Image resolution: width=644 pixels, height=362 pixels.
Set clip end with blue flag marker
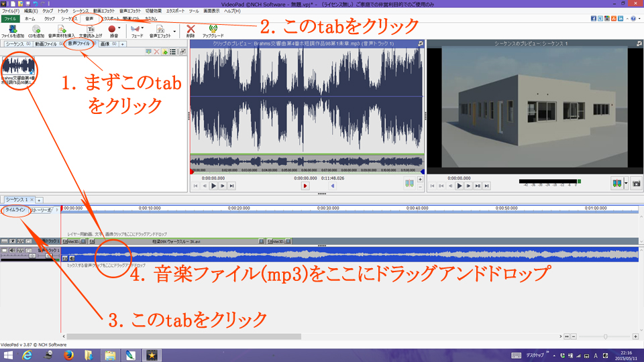(x=333, y=186)
